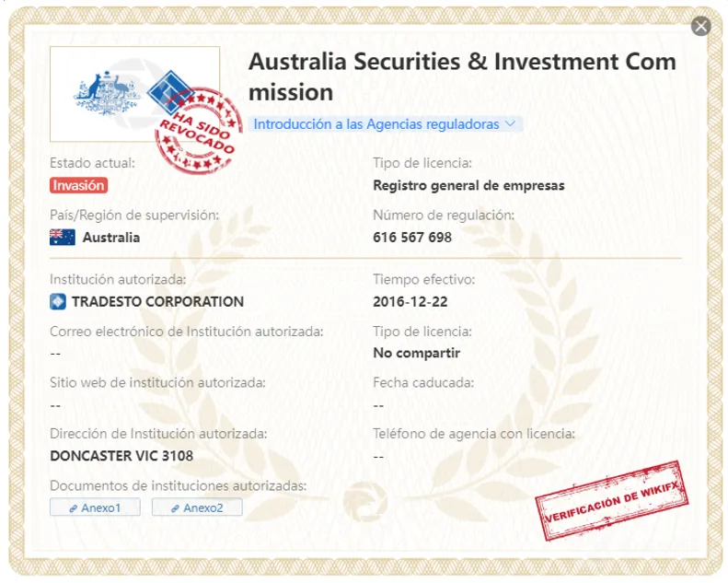Click the TRADESTO CORPORATION logo icon
The height and width of the screenshot is (583, 728).
click(x=58, y=301)
